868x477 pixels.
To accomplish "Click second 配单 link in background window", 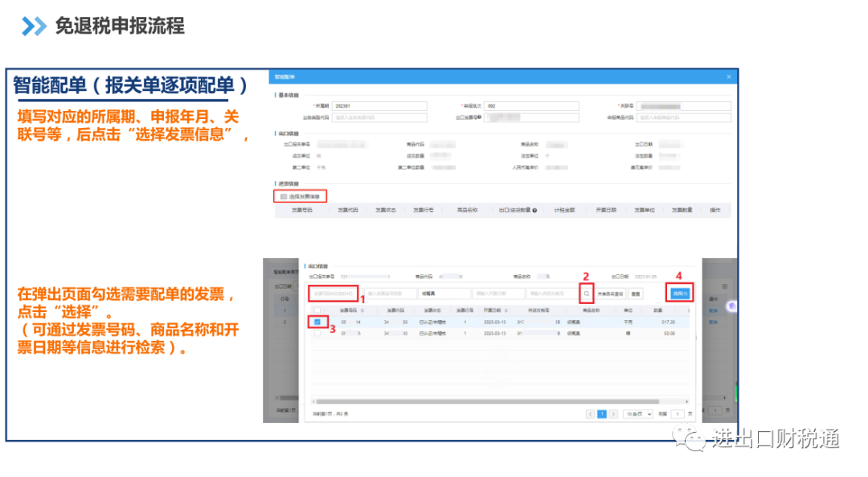I will coord(713,322).
